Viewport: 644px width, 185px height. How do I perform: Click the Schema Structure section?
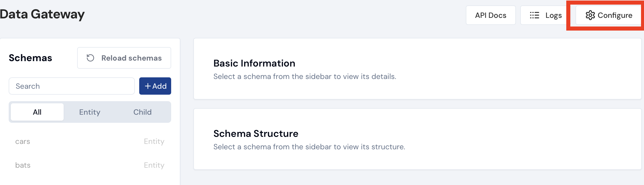[256, 133]
